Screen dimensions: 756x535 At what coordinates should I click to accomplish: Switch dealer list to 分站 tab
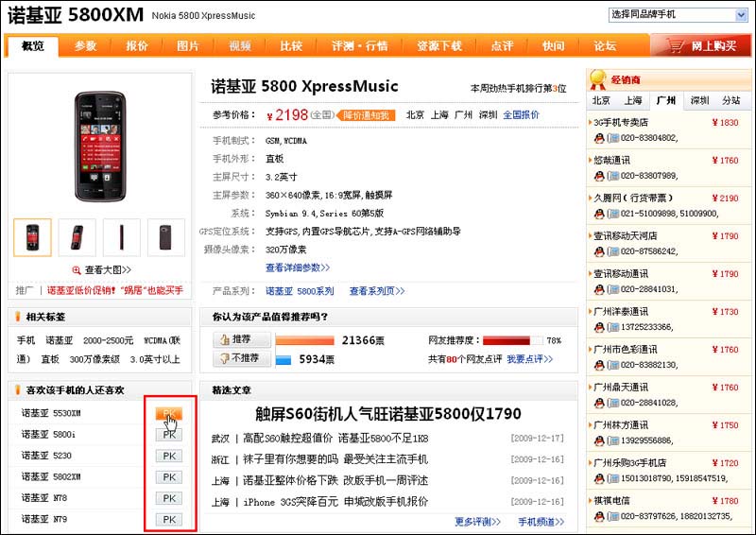pos(730,100)
